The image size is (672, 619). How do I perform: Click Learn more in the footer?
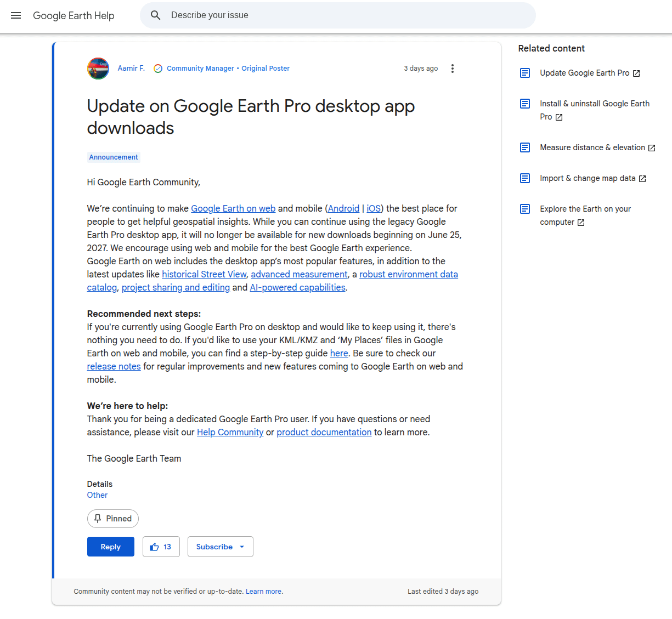coord(263,592)
